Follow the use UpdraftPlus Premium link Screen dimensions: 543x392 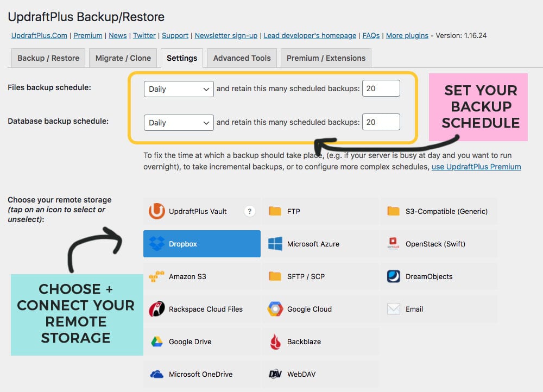point(476,167)
